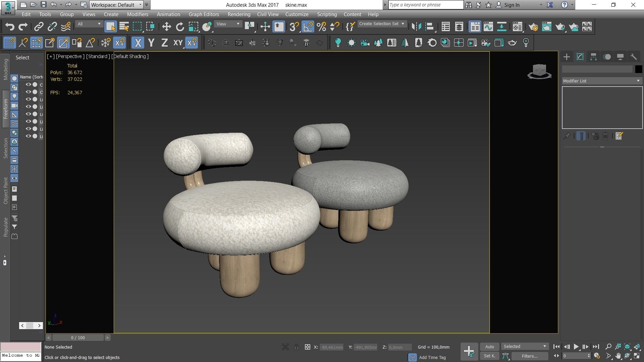
Task: Click the Filters... button
Action: [x=530, y=356]
